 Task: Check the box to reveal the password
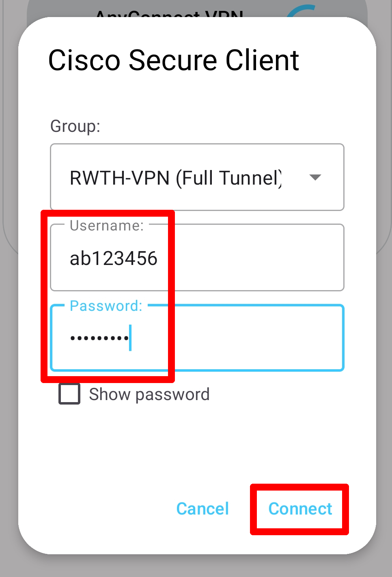(x=68, y=393)
